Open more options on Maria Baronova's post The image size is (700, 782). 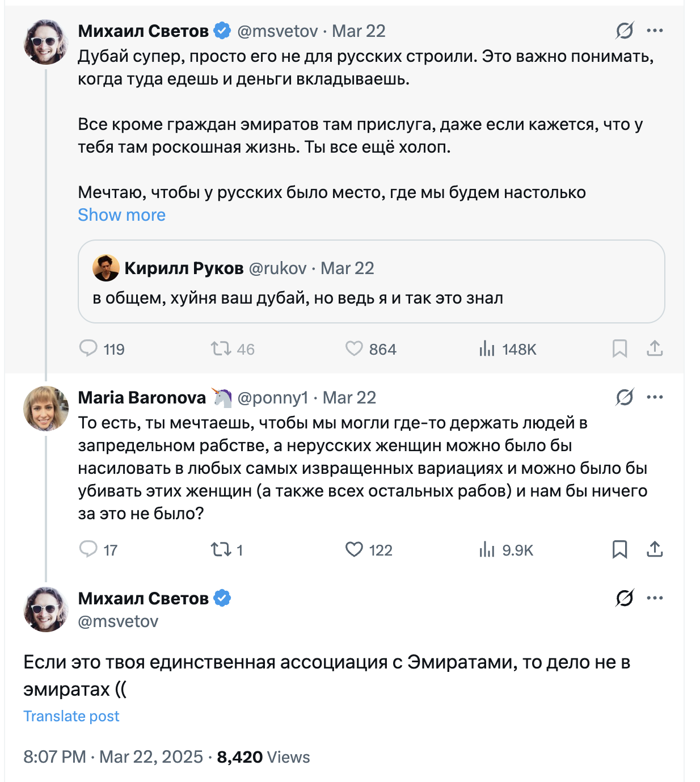click(655, 397)
